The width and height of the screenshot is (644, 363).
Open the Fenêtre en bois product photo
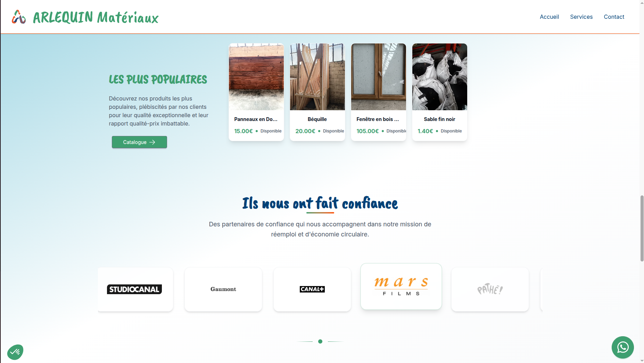(379, 77)
